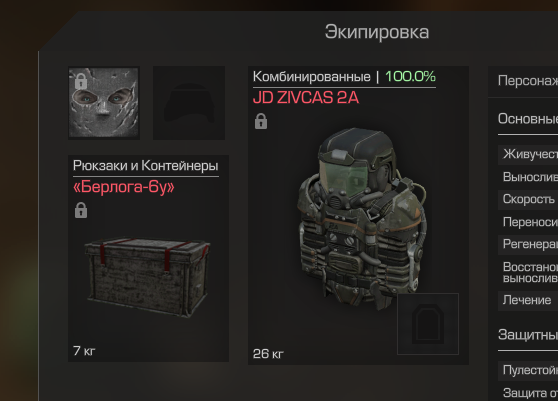The height and width of the screenshot is (401, 558).
Task: Select the Скорость stat row
Action: tap(528, 199)
